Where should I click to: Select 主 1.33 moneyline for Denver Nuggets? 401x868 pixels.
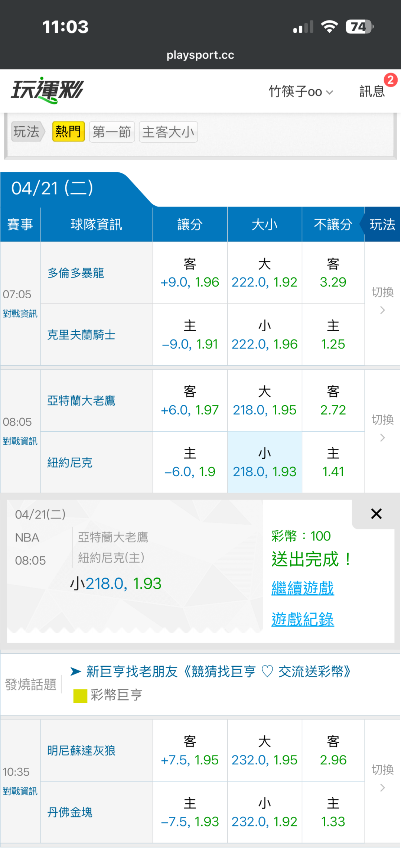point(333,812)
